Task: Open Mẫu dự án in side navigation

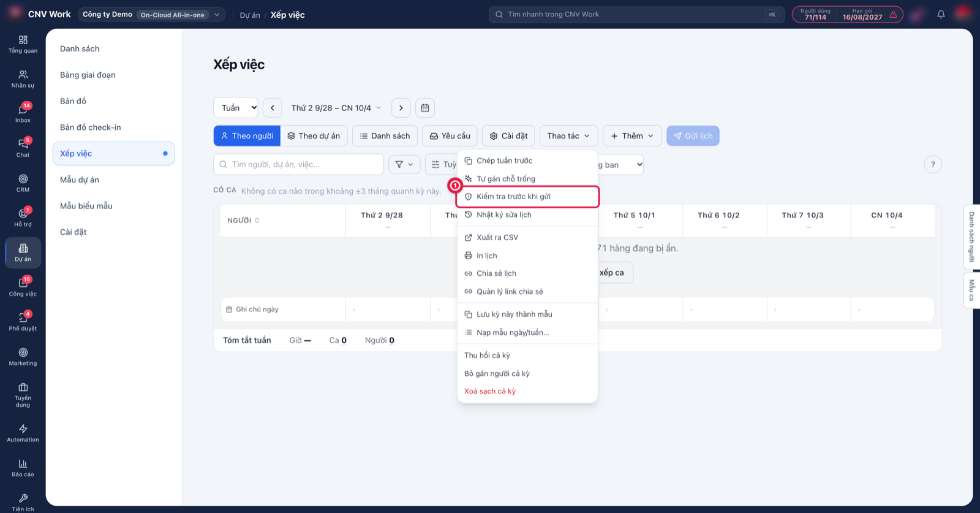Action: (x=113, y=180)
